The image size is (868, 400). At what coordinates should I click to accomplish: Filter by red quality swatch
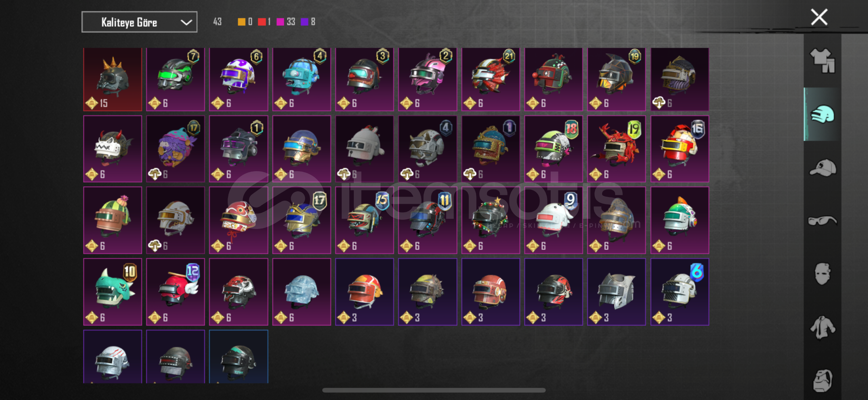262,22
